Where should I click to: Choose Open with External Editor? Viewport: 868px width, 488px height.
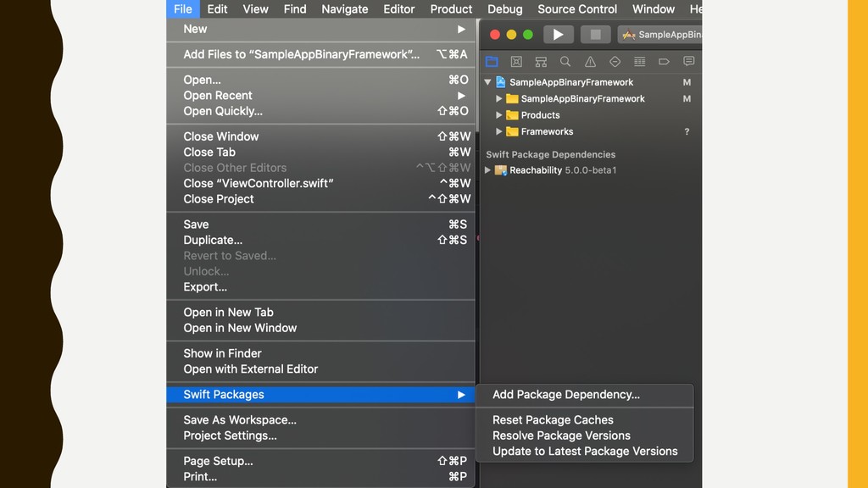point(321,369)
